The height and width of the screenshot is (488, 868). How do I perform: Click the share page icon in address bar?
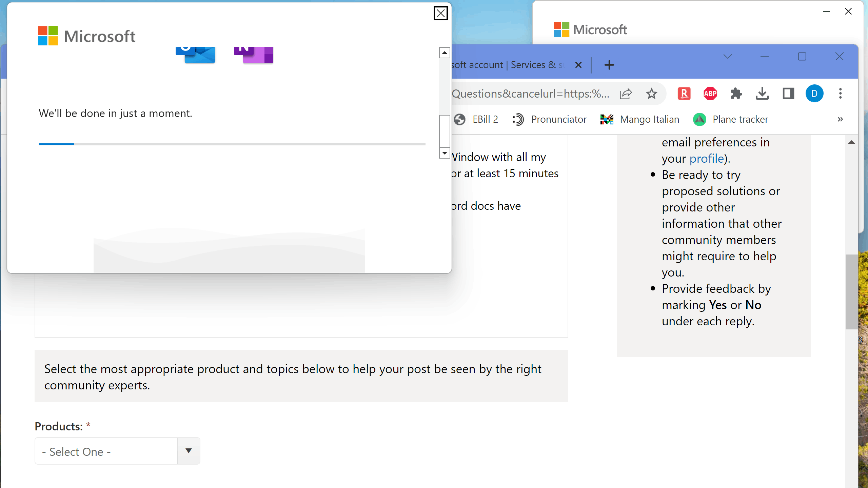point(626,94)
